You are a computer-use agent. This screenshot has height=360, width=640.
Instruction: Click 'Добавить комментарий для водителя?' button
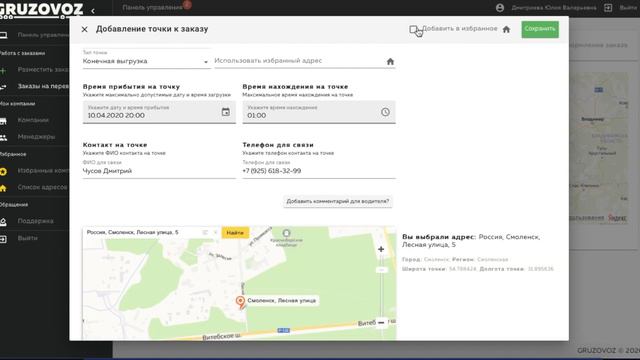[338, 201]
